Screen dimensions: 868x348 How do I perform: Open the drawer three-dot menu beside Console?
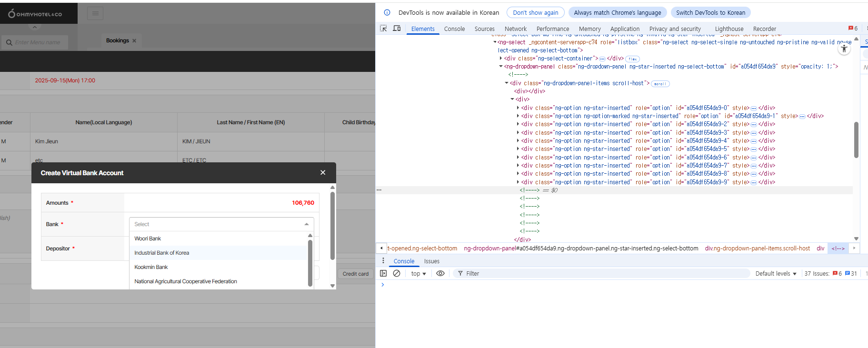[x=383, y=261]
